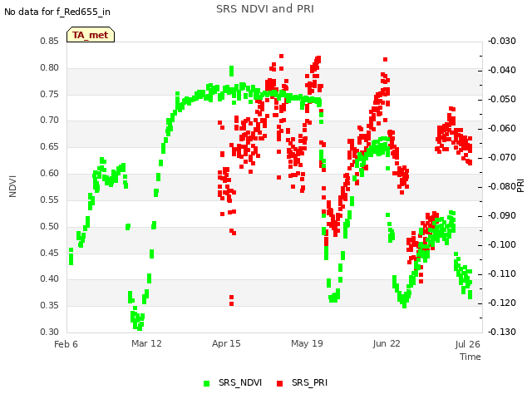
Task: Click the 0.35 NDVI axis value
Action: [50, 305]
